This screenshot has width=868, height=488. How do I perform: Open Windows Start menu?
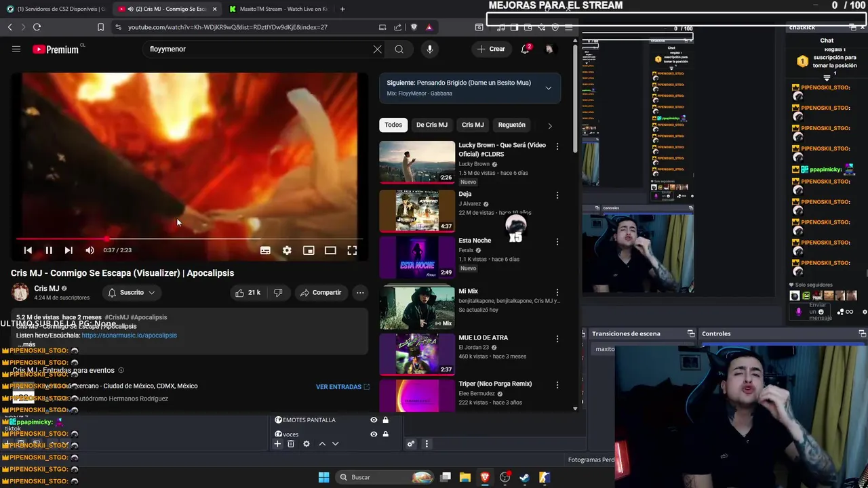pos(323,477)
